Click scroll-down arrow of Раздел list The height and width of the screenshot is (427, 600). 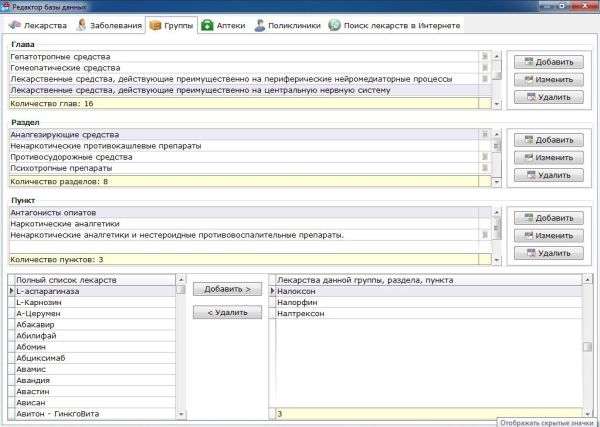pyautogui.click(x=497, y=182)
